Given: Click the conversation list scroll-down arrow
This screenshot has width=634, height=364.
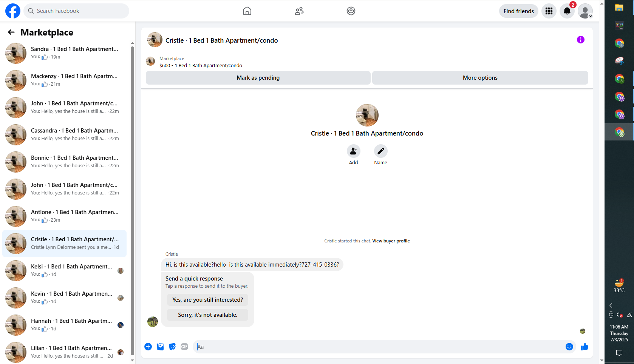Looking at the screenshot, I should 132,360.
